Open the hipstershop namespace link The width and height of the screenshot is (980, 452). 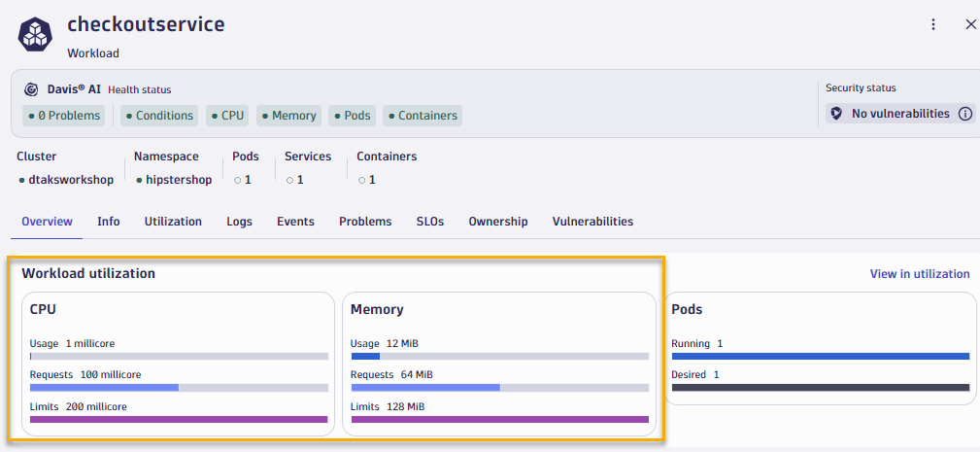click(x=178, y=180)
